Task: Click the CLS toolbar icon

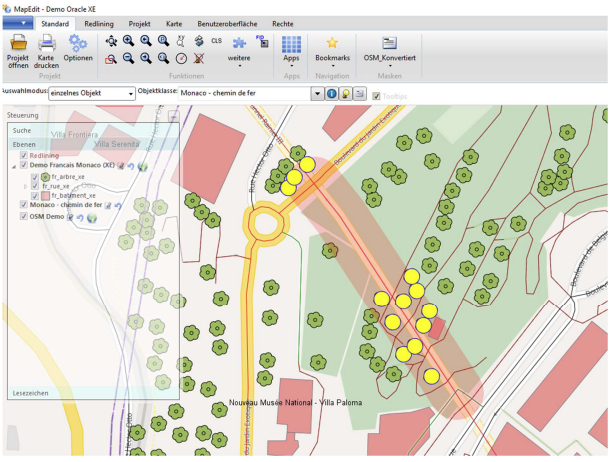Action: pyautogui.click(x=216, y=41)
